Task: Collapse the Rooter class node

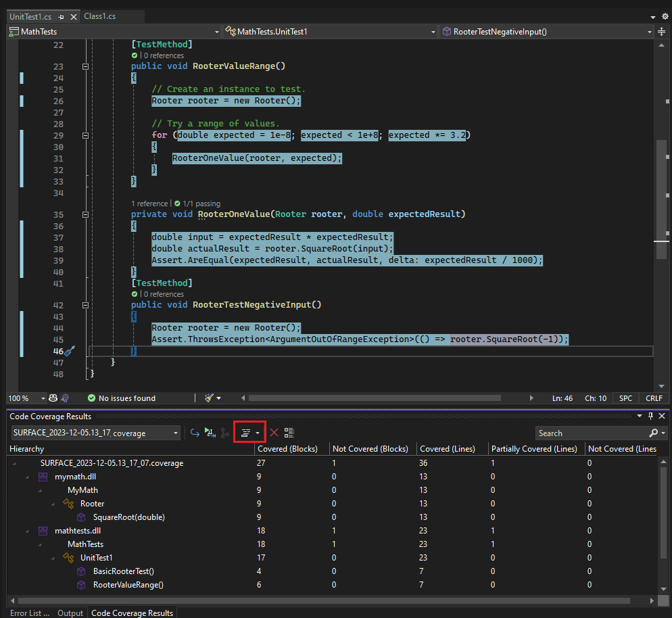Action: tap(53, 504)
